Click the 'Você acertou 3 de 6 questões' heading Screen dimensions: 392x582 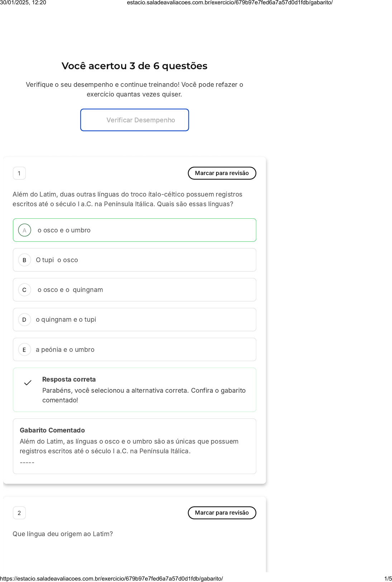134,66
